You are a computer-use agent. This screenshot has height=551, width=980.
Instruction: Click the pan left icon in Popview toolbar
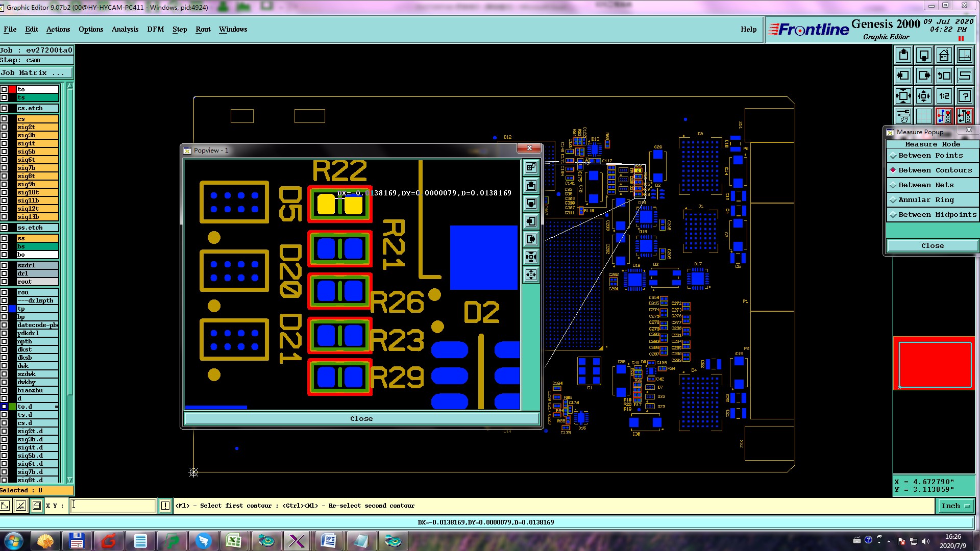pos(531,221)
